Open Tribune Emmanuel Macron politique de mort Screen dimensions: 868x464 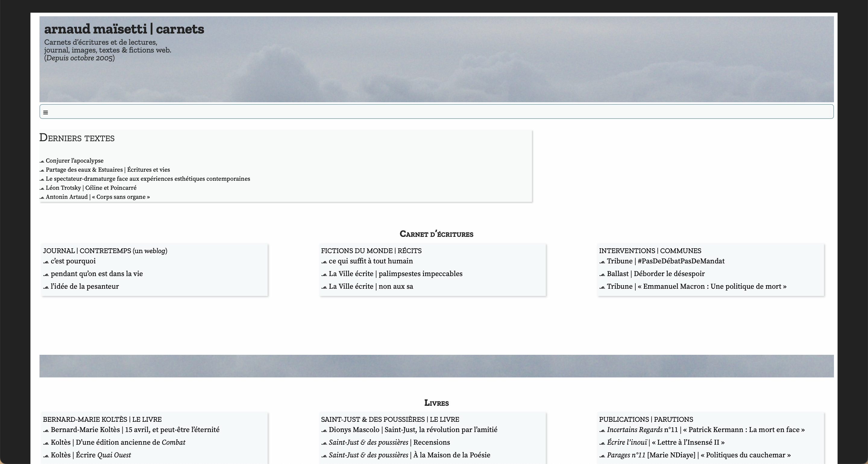pyautogui.click(x=696, y=287)
